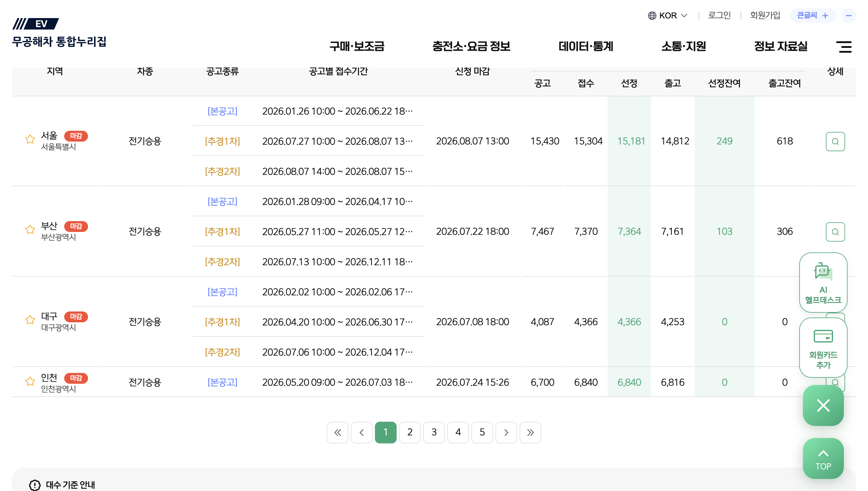Click the 출고잔여 column header

(x=784, y=83)
